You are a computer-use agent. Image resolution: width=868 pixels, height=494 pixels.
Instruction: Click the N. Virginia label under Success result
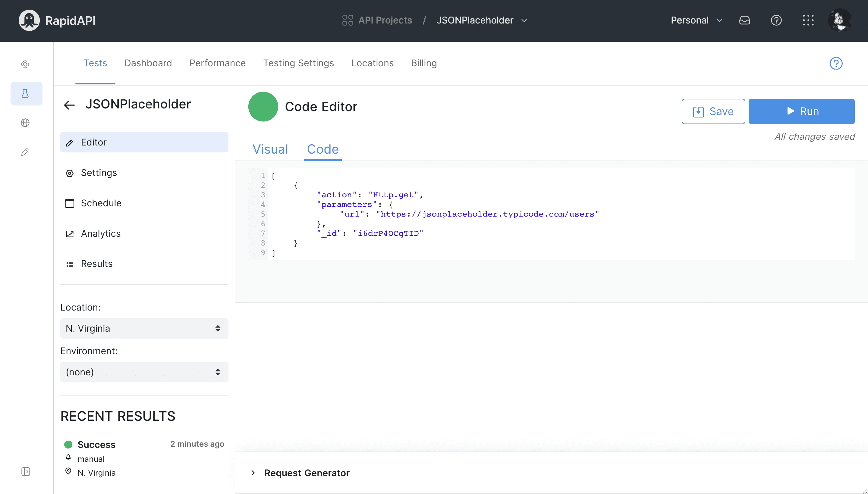[96, 473]
